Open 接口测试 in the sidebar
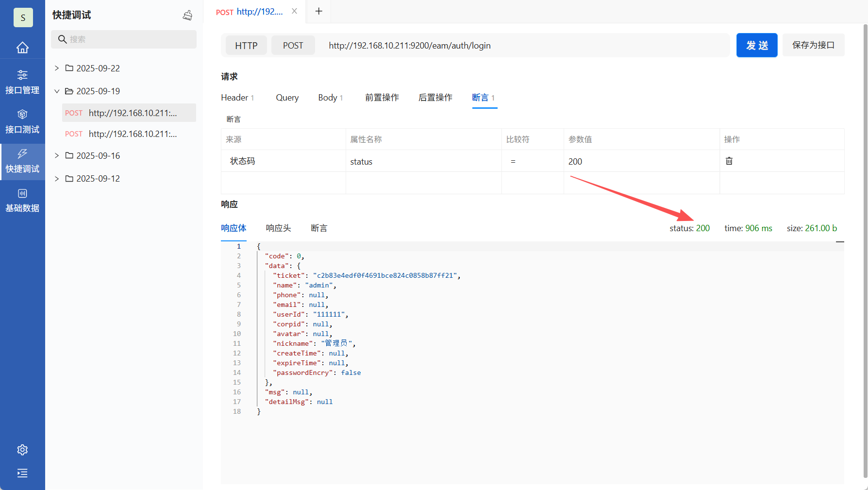Screen dimensions: 868x490 [x=22, y=121]
